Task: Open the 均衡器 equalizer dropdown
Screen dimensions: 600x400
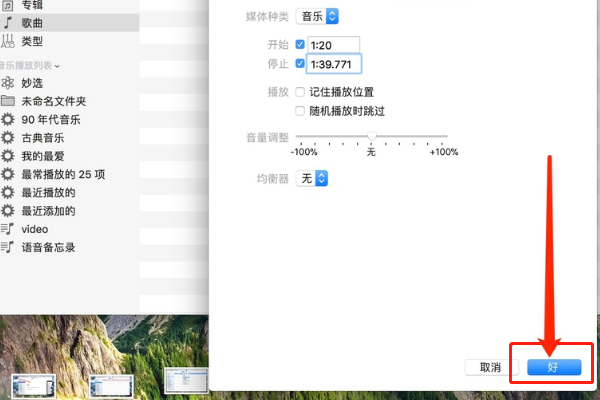Action: click(312, 178)
